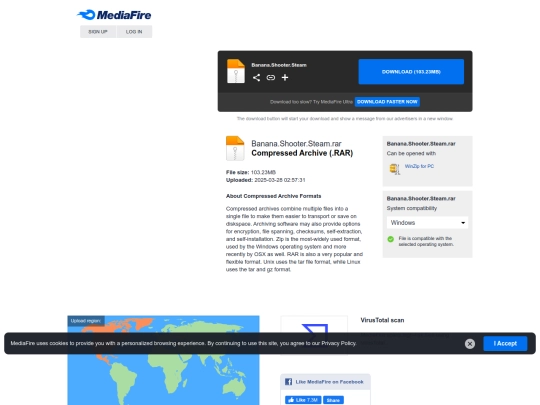Click the Facebook Share button

[x=333, y=400]
